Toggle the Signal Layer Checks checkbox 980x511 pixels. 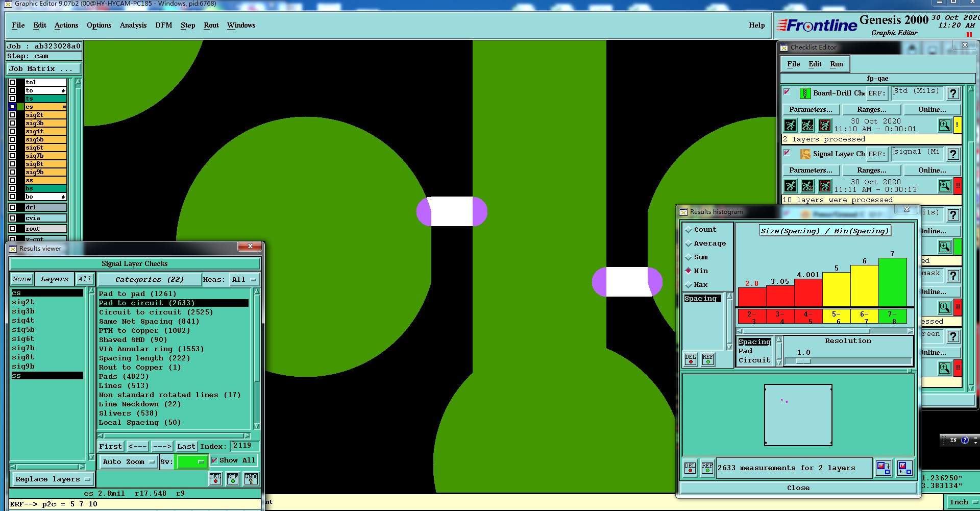pos(787,153)
